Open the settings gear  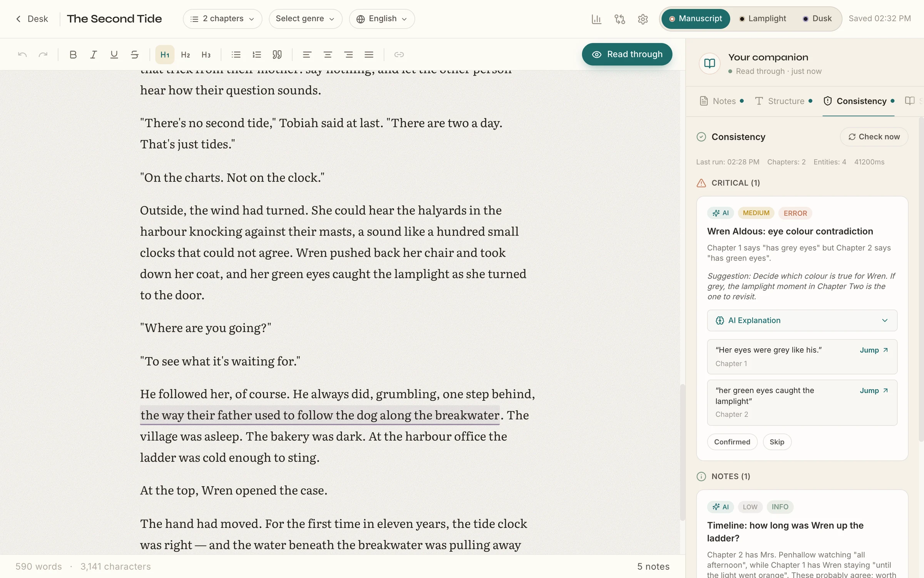pyautogui.click(x=643, y=19)
